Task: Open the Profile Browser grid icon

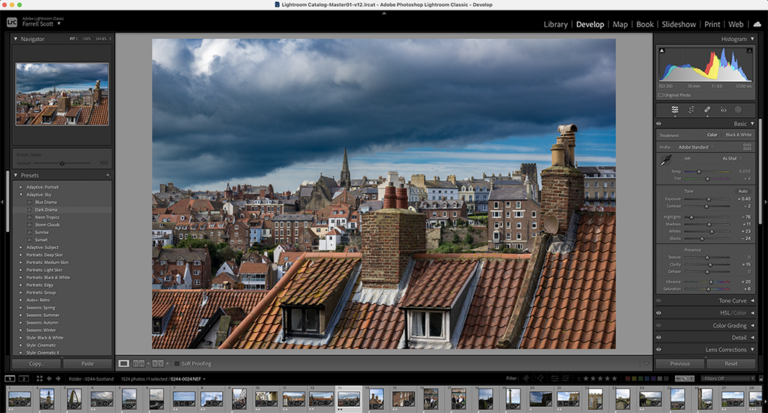Action: (x=747, y=146)
